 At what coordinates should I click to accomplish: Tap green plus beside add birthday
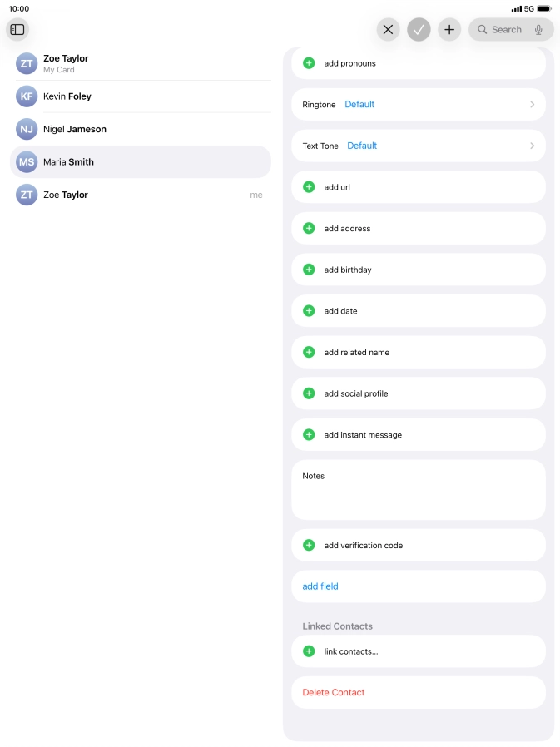click(x=309, y=270)
